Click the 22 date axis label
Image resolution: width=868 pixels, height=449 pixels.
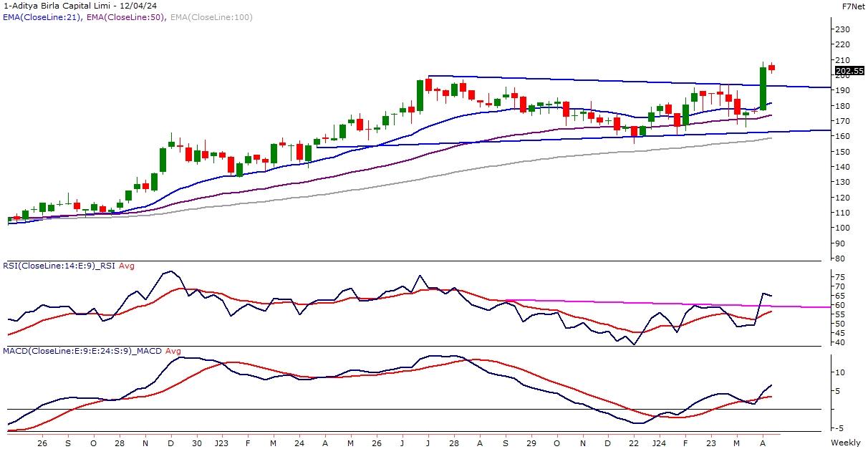tap(634, 443)
